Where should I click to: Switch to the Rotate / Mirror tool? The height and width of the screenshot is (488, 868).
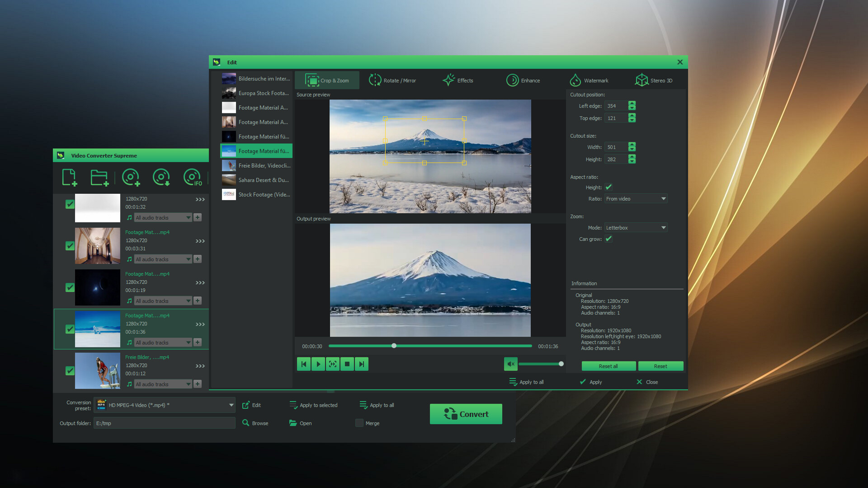pos(392,80)
